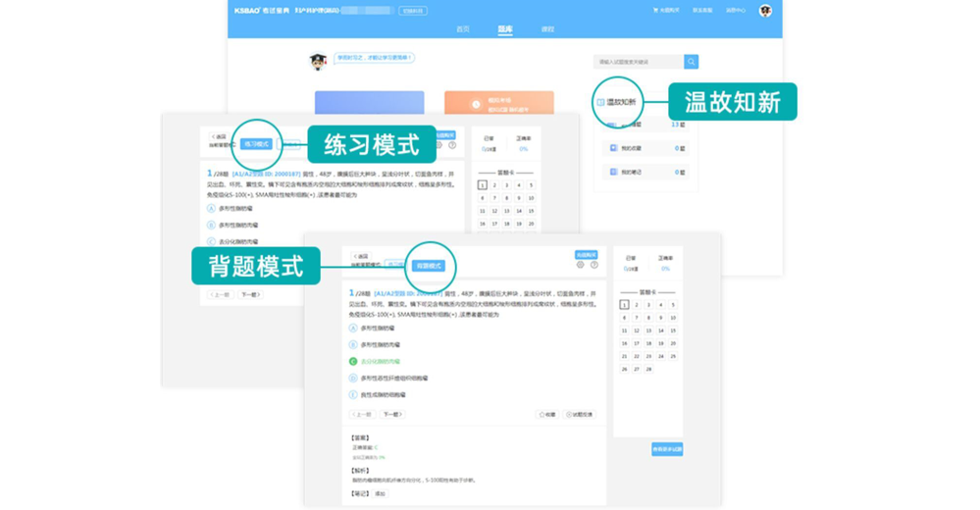Click the search magnifier icon button
Screen dimensions: 980x510
click(x=691, y=62)
